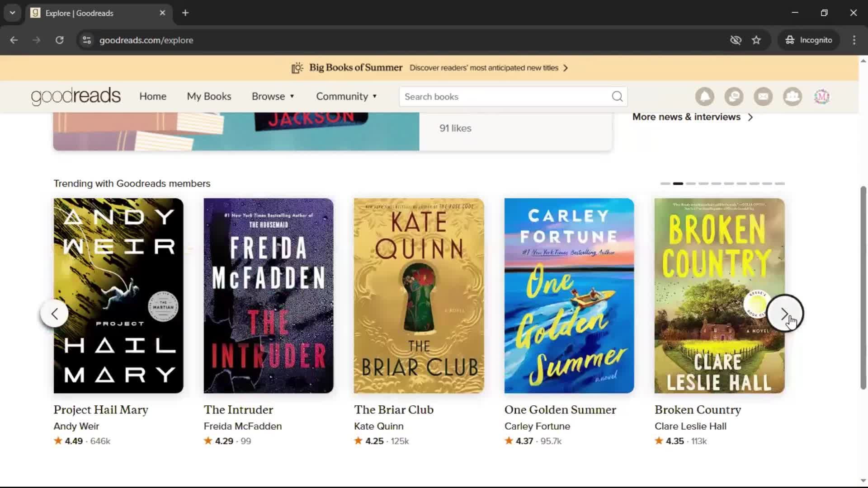Open One Golden Summer book cover
868x488 pixels.
pyautogui.click(x=569, y=296)
